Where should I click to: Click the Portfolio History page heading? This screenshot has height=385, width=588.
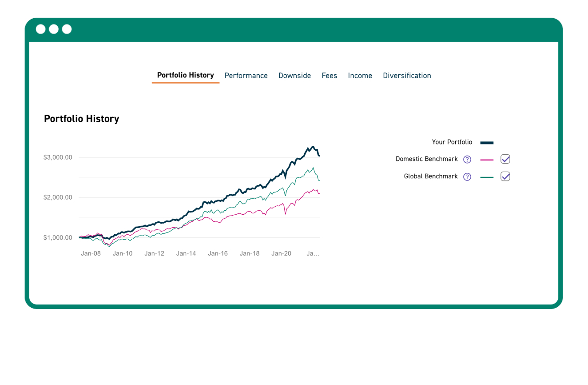tap(81, 119)
